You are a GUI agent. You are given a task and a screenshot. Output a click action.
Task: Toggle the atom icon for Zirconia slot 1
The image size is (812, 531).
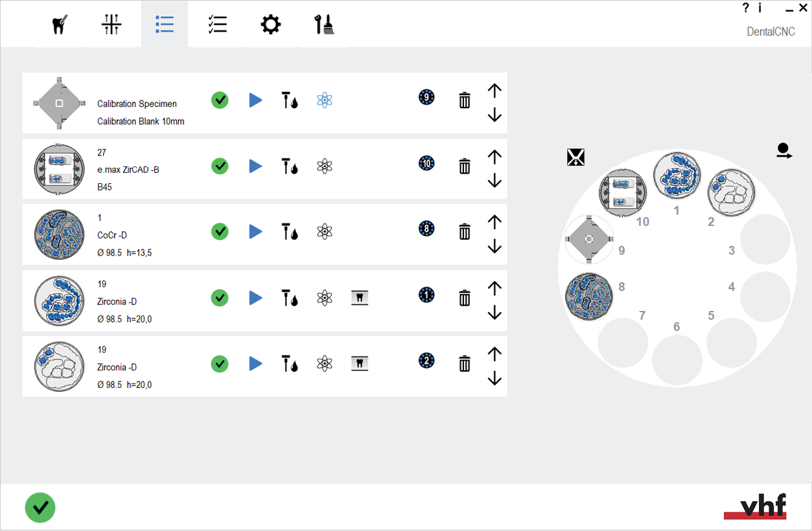click(325, 297)
